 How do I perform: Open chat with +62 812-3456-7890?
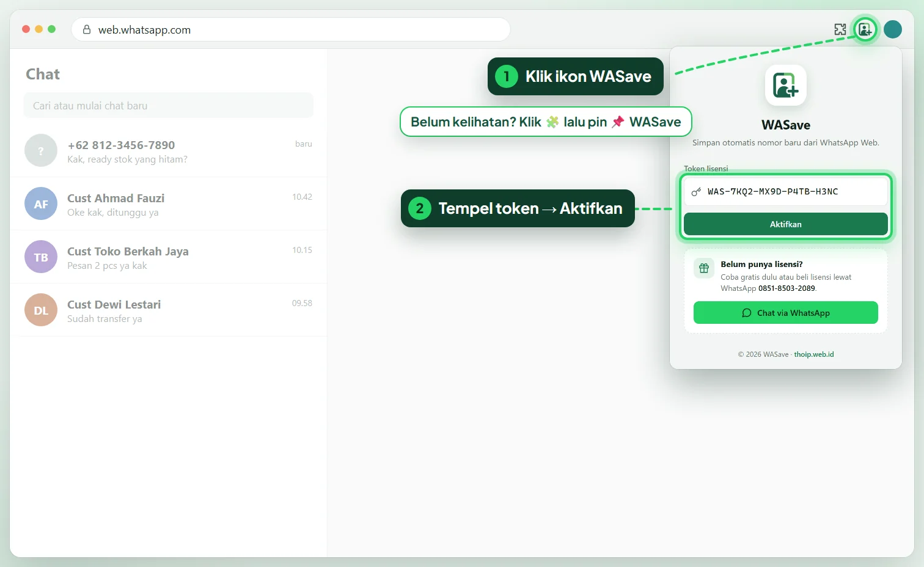169,151
